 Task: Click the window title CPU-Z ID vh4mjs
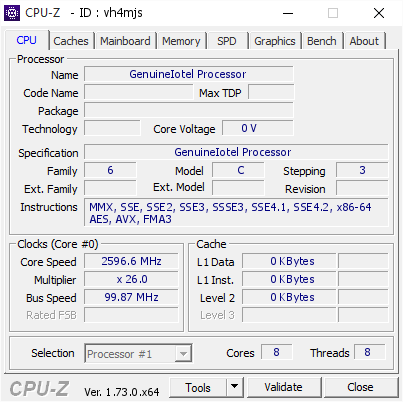pyautogui.click(x=84, y=13)
